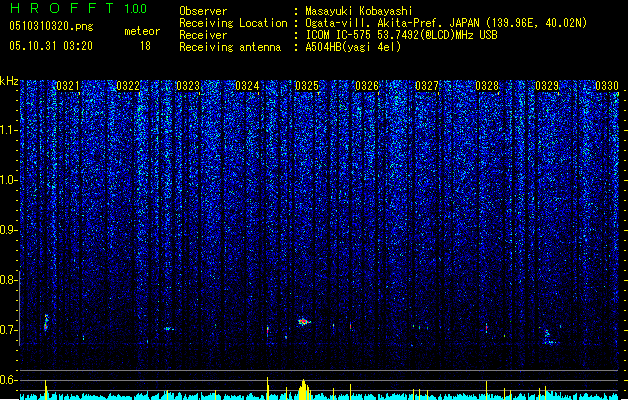Click the antenna value A504HB(yagi 4el)
629x400 pixels.
click(x=353, y=47)
